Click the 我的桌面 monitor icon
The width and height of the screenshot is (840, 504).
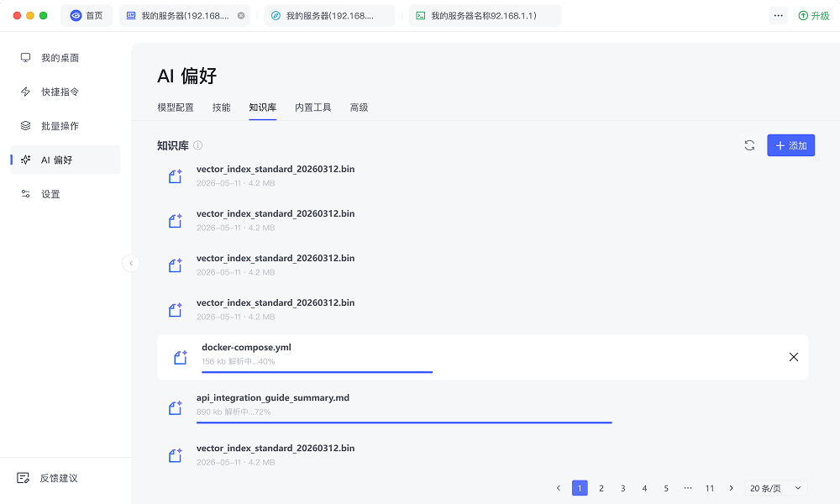coord(25,57)
